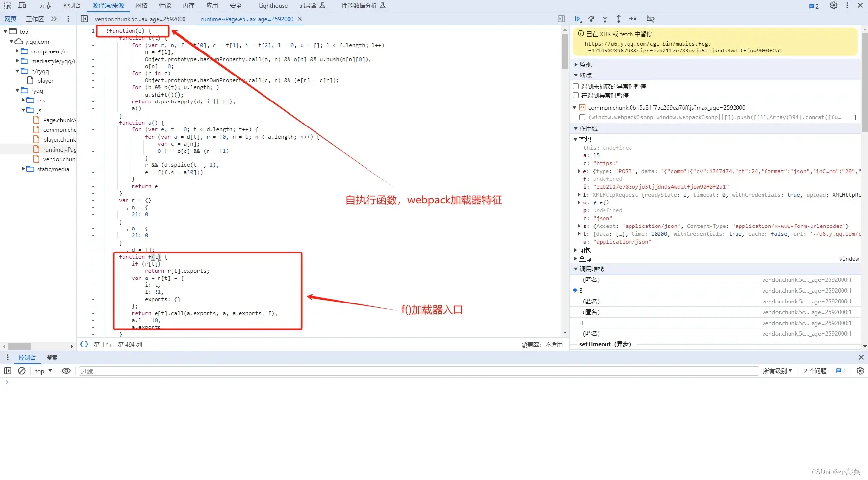Switch to the 控制台 Console tab at top

pyautogui.click(x=72, y=6)
